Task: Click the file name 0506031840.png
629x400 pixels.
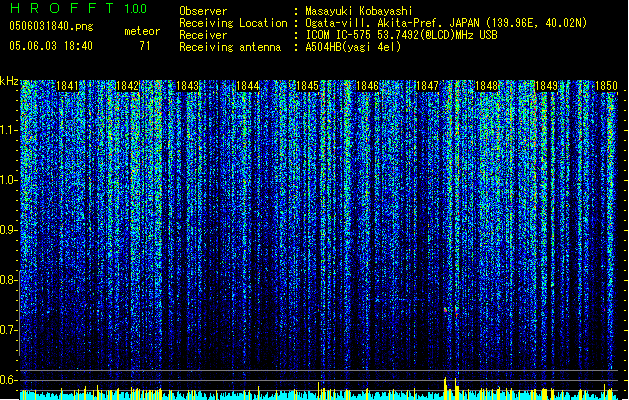Action: 51,27
